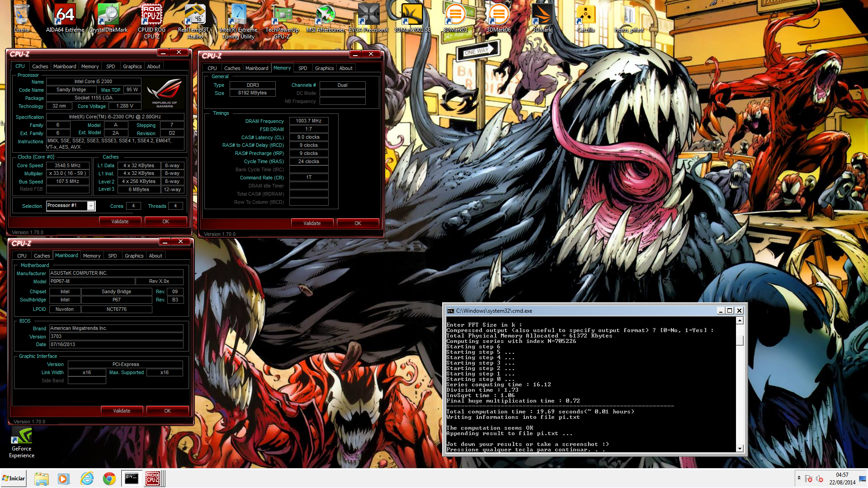Open the TechPowerUp GPU-Z desktop icon
Viewport: 868px width, 488px height.
click(282, 21)
